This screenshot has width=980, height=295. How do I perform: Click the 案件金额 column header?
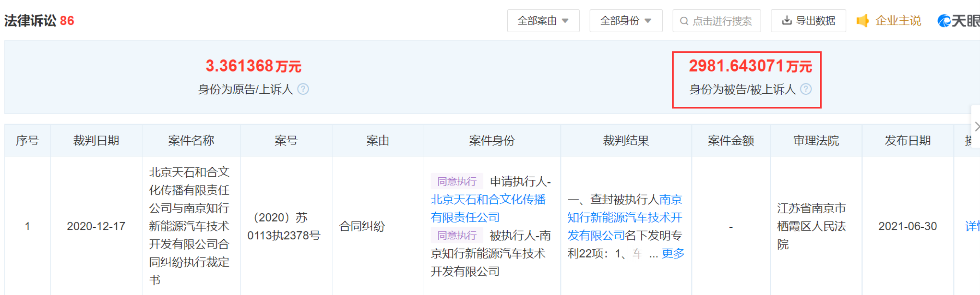point(731,141)
